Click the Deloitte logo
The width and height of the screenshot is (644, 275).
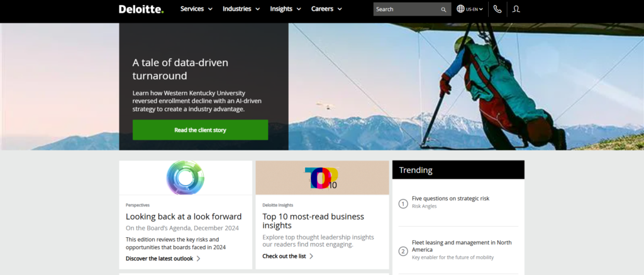(x=142, y=9)
